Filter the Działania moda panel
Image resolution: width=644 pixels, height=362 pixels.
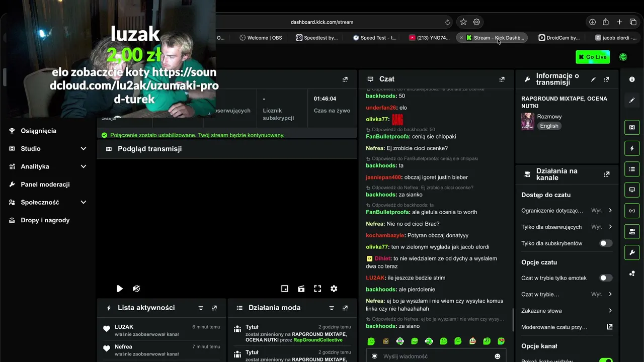[332, 308]
